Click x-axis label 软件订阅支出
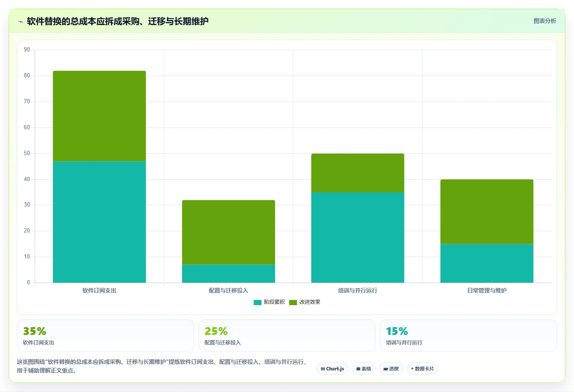Image resolution: width=574 pixels, height=392 pixels. (x=99, y=290)
